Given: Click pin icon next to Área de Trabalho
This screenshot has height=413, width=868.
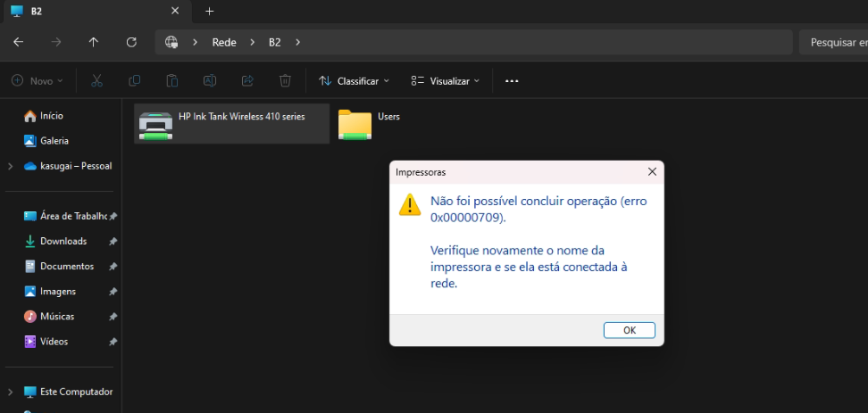Looking at the screenshot, I should [113, 216].
